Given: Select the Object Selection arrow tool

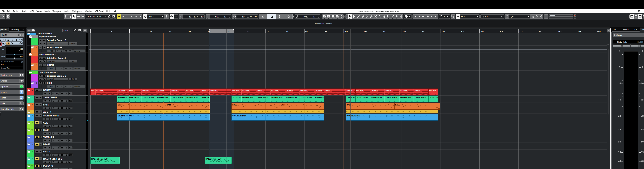Looking at the screenshot, I should click(350, 17).
